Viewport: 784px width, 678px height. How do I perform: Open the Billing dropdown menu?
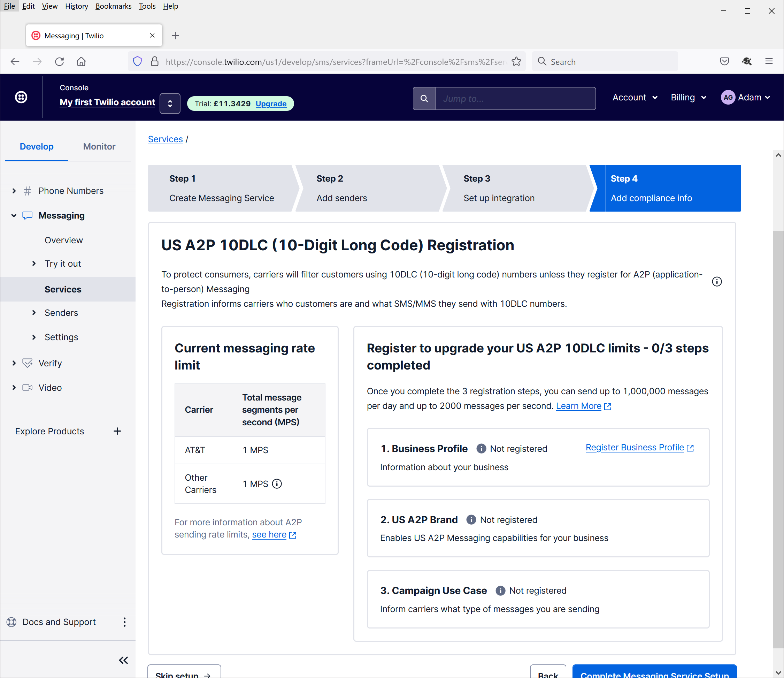[688, 98]
